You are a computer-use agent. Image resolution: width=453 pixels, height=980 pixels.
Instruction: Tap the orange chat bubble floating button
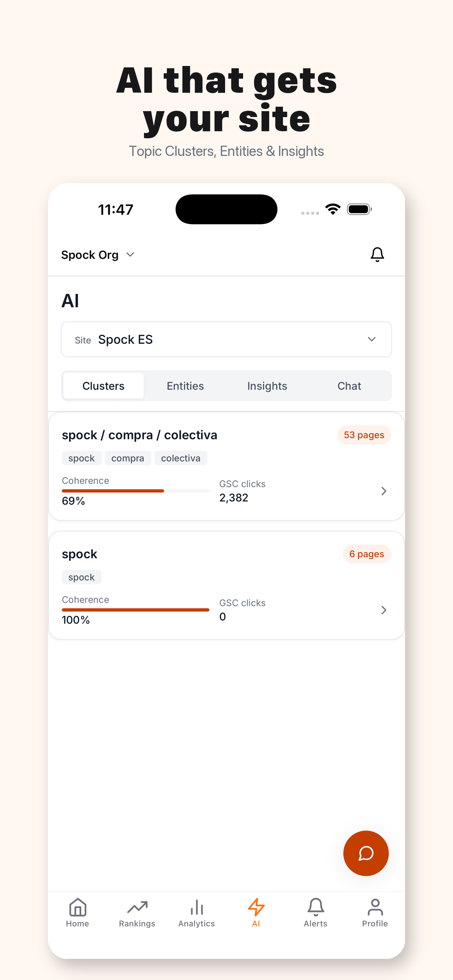(x=366, y=853)
